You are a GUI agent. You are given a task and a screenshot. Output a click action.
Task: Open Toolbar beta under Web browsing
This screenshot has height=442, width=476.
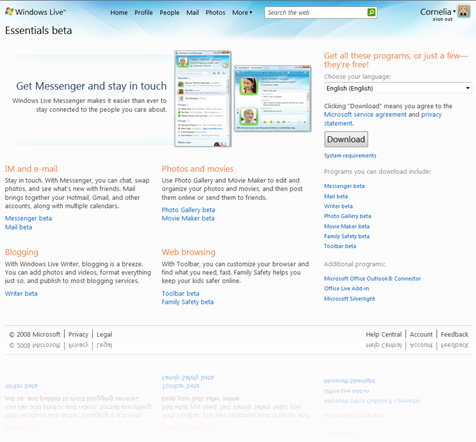(180, 294)
